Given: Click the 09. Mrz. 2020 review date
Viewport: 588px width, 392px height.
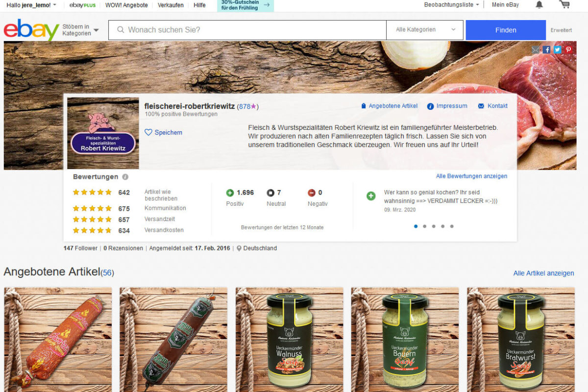Looking at the screenshot, I should [x=400, y=210].
